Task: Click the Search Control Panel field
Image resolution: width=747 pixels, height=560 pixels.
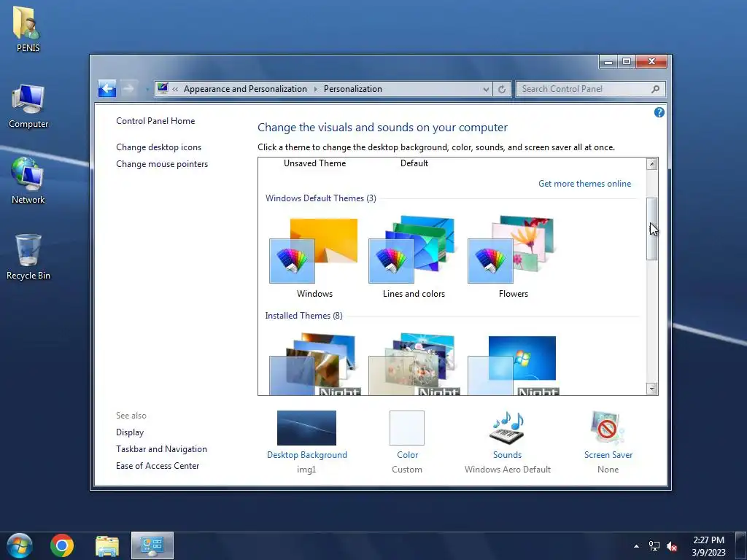Action: pos(590,89)
